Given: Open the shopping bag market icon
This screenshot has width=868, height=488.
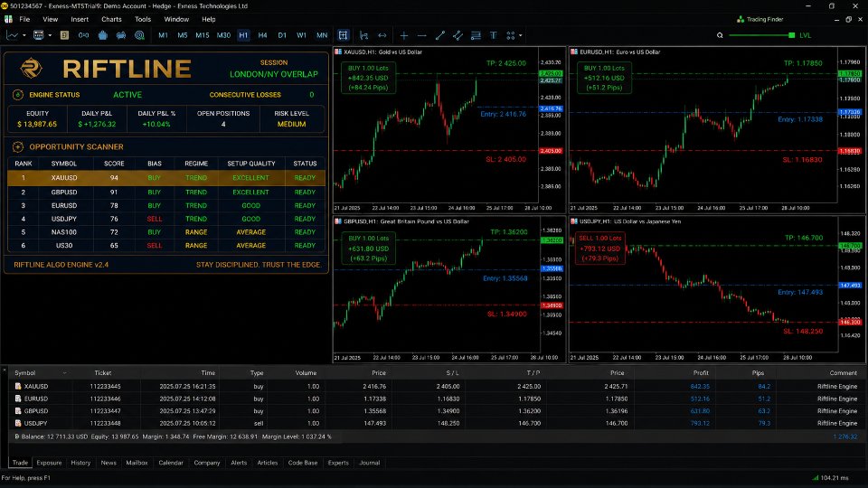Looking at the screenshot, I should click(102, 35).
